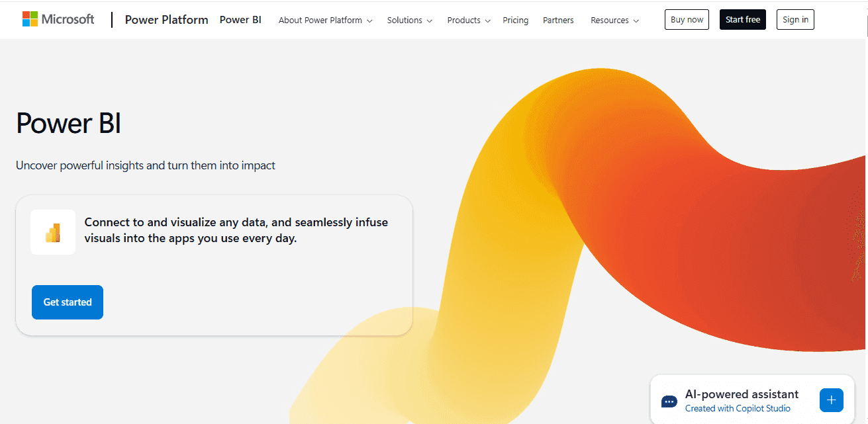The image size is (868, 424).
Task: Navigate to the Pricing menu item
Action: [x=516, y=20]
